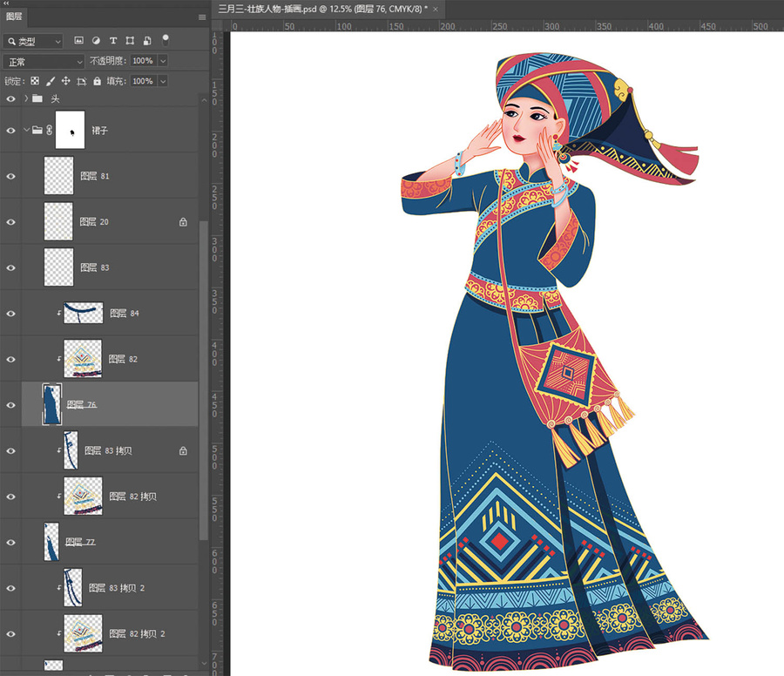Select layer 图层 84
This screenshot has width=784, height=676.
[x=110, y=313]
